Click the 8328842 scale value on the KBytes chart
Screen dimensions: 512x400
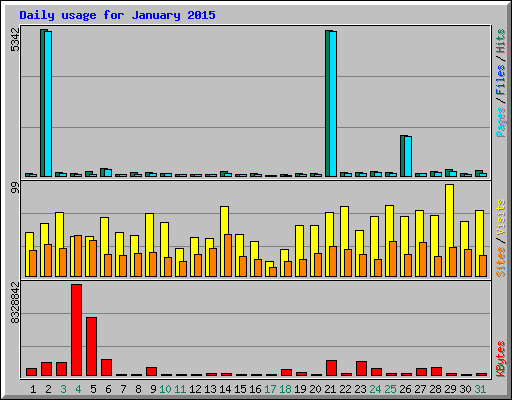pos(15,303)
